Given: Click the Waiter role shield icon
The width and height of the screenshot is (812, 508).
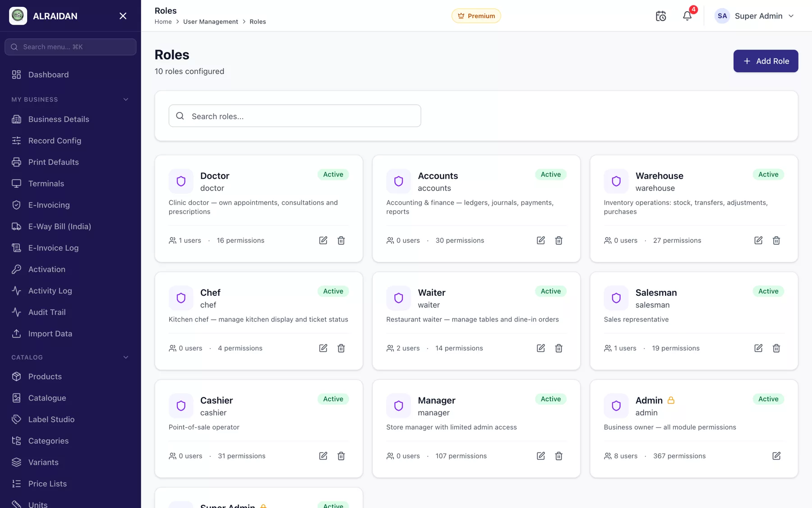Looking at the screenshot, I should point(398,298).
